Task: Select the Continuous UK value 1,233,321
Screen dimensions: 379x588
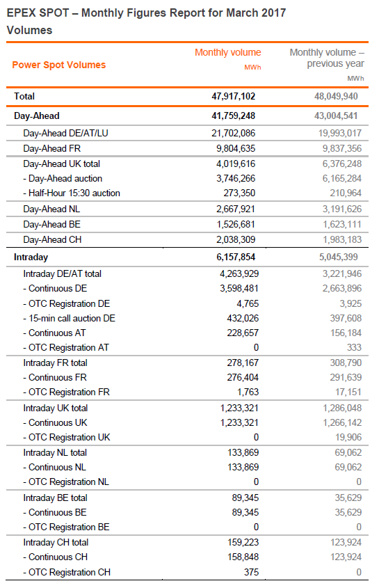Action: [x=239, y=422]
